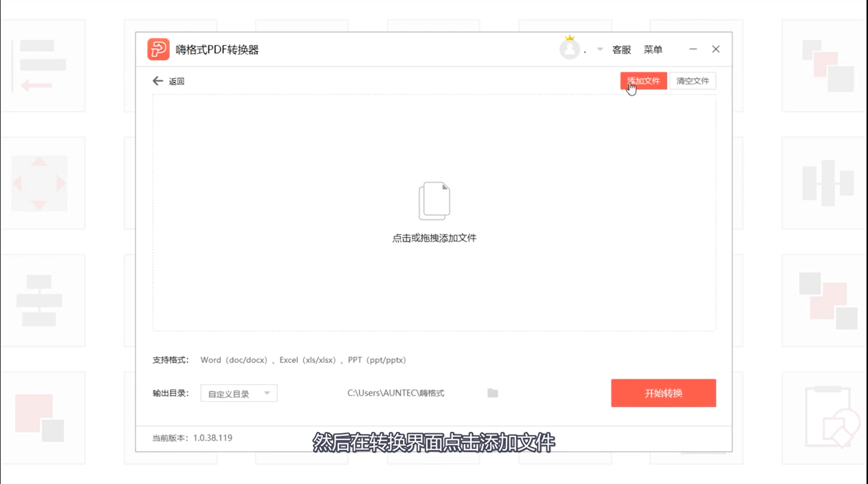Click the VIP crown above avatar
The height and width of the screenshot is (484, 868).
(x=570, y=38)
